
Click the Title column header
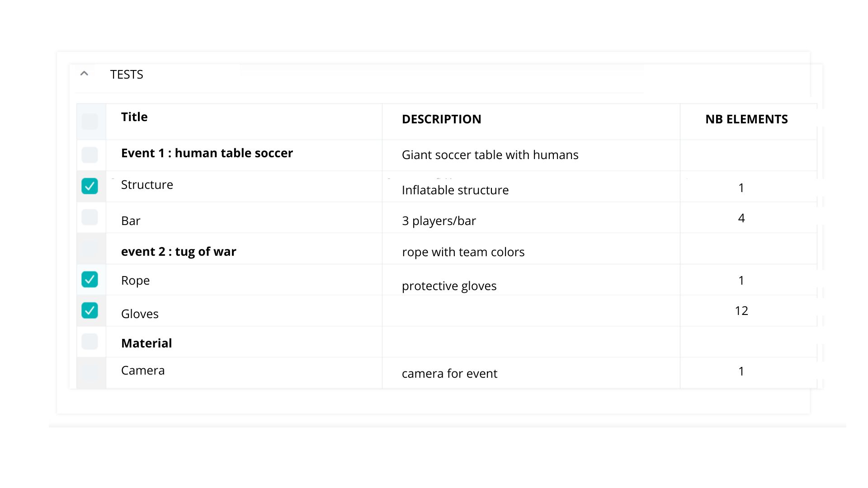pyautogui.click(x=134, y=117)
